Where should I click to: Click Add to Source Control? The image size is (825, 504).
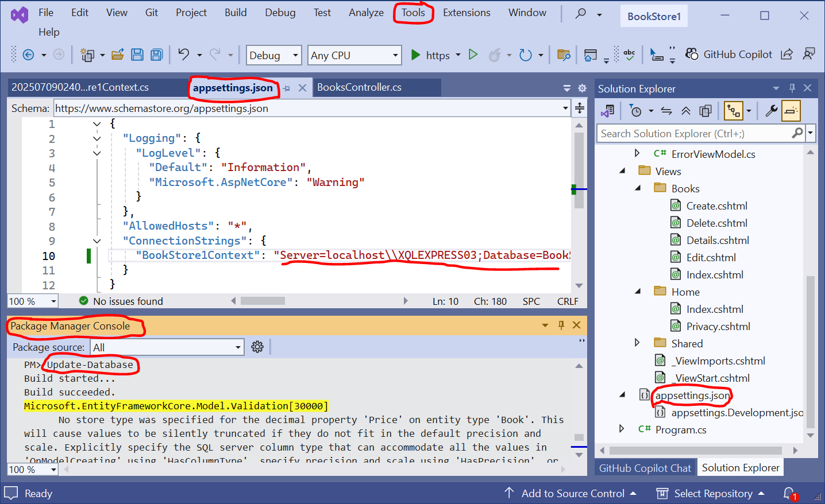tap(570, 493)
